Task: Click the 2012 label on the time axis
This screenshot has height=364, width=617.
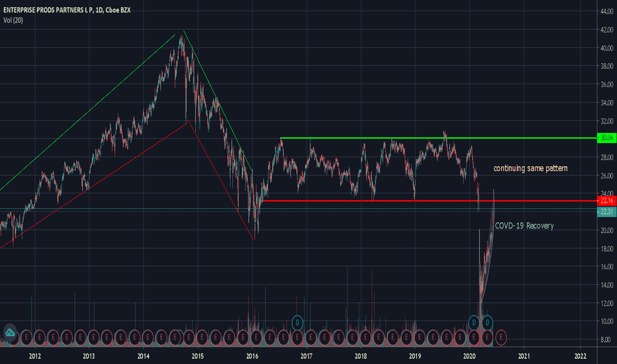Action: coord(34,356)
